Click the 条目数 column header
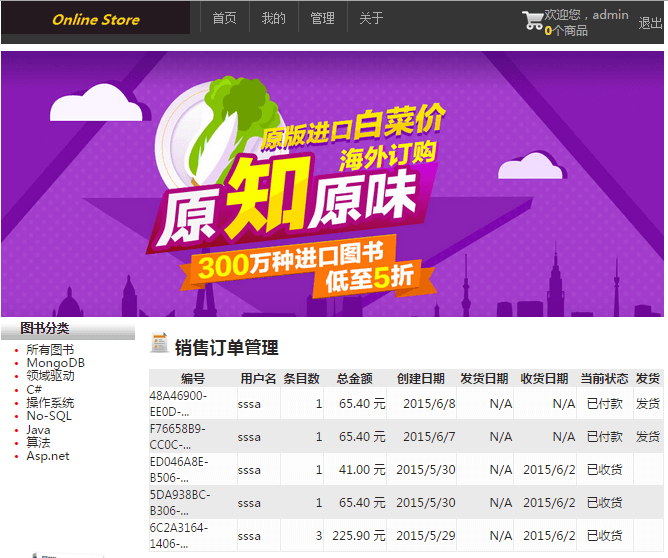 click(x=302, y=378)
